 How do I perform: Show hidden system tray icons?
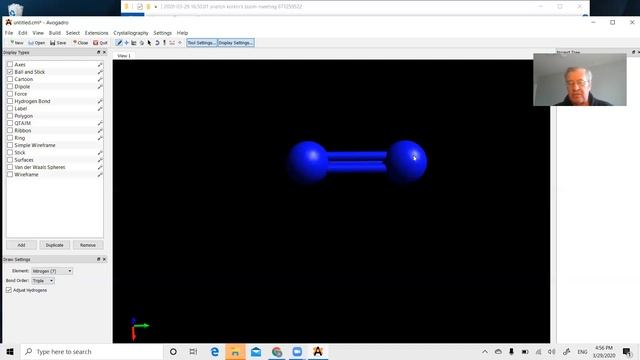pyautogui.click(x=484, y=352)
